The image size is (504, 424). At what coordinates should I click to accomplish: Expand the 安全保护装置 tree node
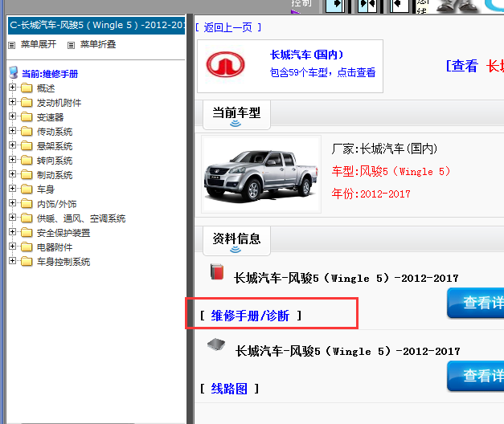[x=12, y=231]
